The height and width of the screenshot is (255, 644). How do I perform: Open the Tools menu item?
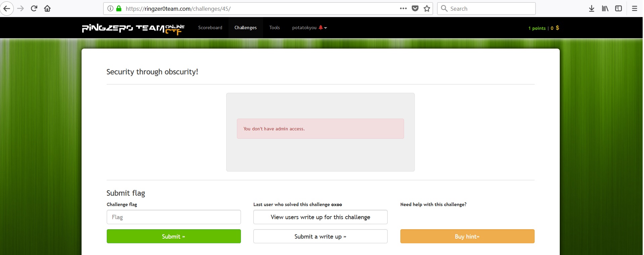[x=275, y=27]
